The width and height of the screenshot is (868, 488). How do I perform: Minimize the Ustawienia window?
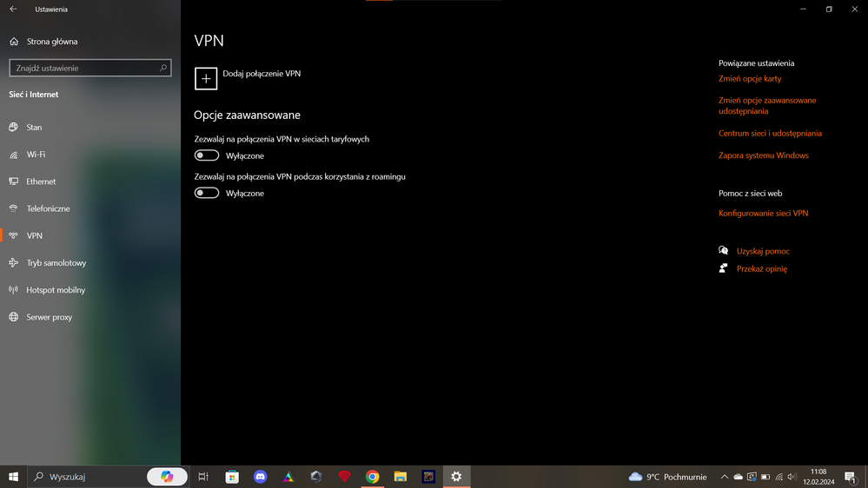pos(803,9)
